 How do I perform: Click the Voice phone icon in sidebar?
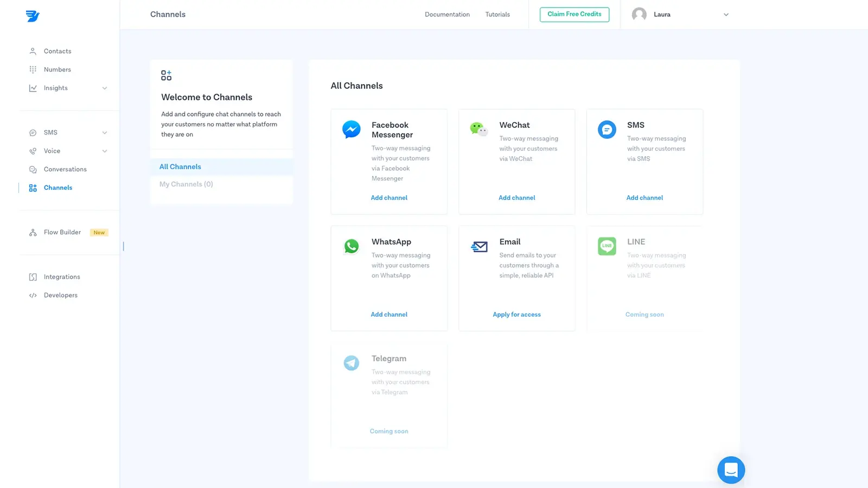pos(33,151)
